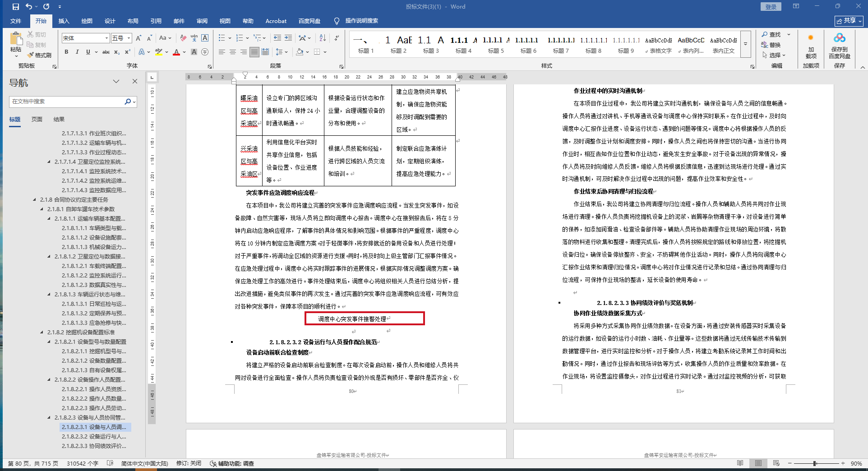
Task: Open the 审阅 (Review) ribbon tab
Action: coord(202,21)
